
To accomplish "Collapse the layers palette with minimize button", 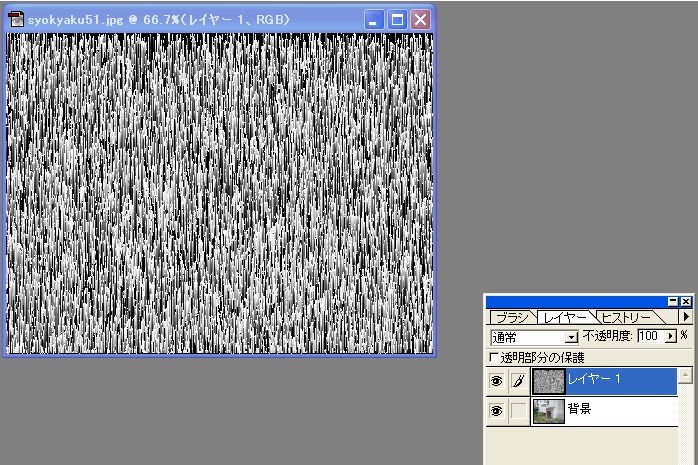I will [672, 301].
